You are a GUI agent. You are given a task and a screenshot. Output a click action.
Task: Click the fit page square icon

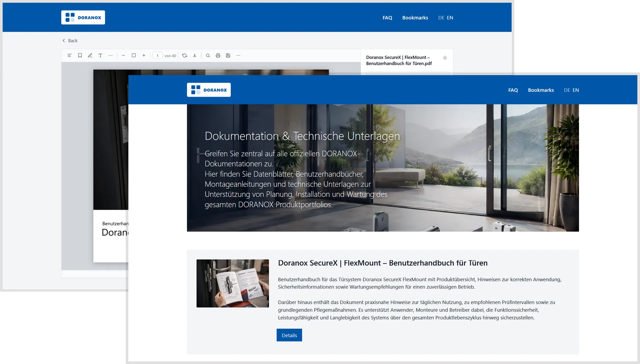point(134,56)
